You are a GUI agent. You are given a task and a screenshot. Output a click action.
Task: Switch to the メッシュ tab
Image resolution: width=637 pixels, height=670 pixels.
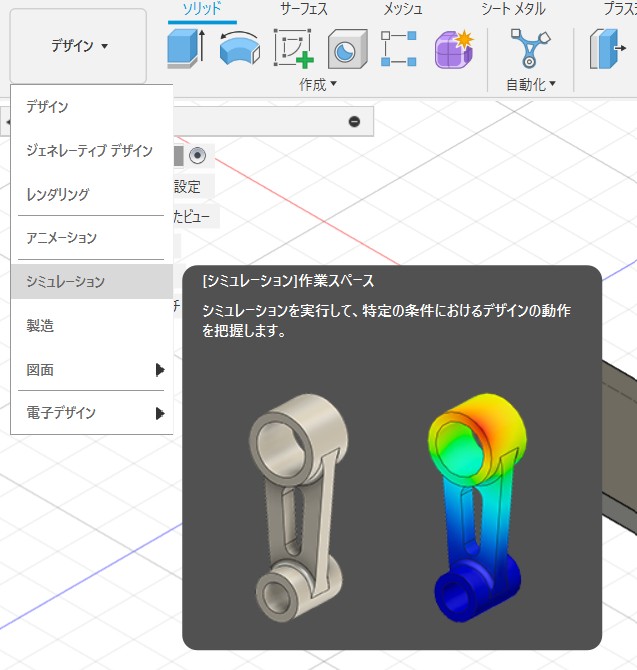tap(402, 9)
